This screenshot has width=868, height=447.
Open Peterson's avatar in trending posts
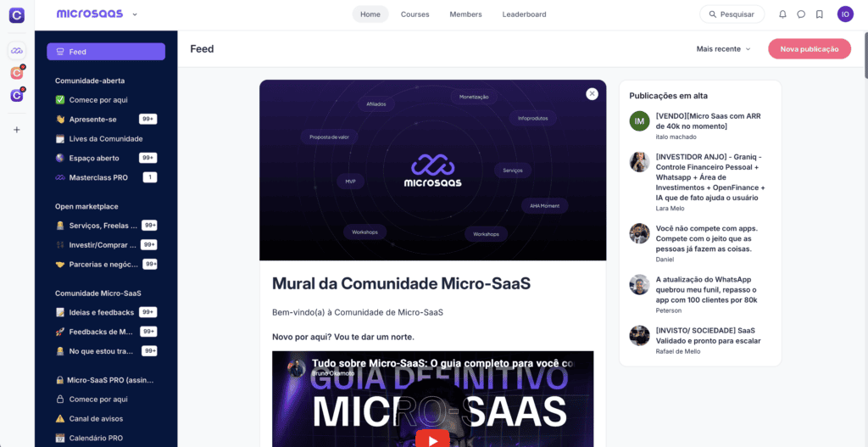[x=639, y=284]
